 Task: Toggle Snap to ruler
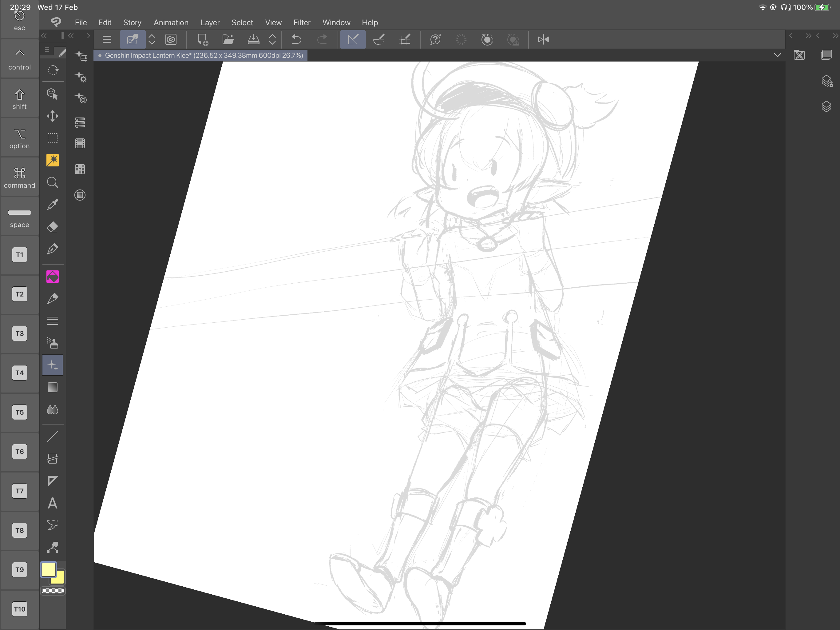(353, 39)
